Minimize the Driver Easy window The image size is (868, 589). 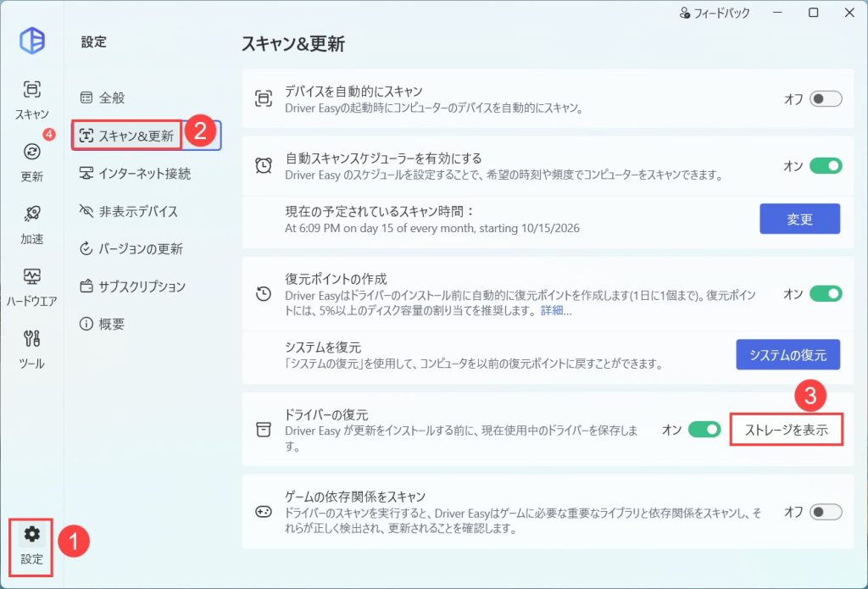(778, 13)
